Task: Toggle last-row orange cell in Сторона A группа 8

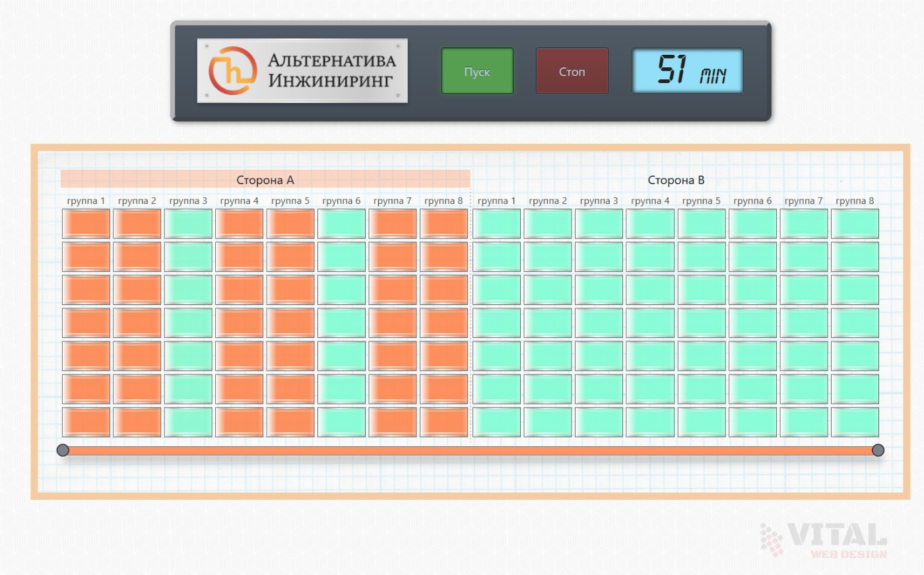Action: click(444, 422)
